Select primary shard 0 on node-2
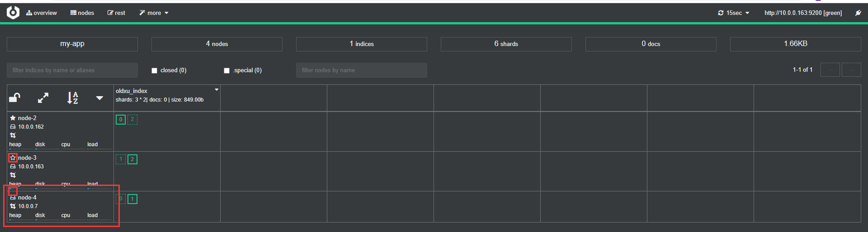Image resolution: width=868 pixels, height=232 pixels. pyautogui.click(x=121, y=120)
